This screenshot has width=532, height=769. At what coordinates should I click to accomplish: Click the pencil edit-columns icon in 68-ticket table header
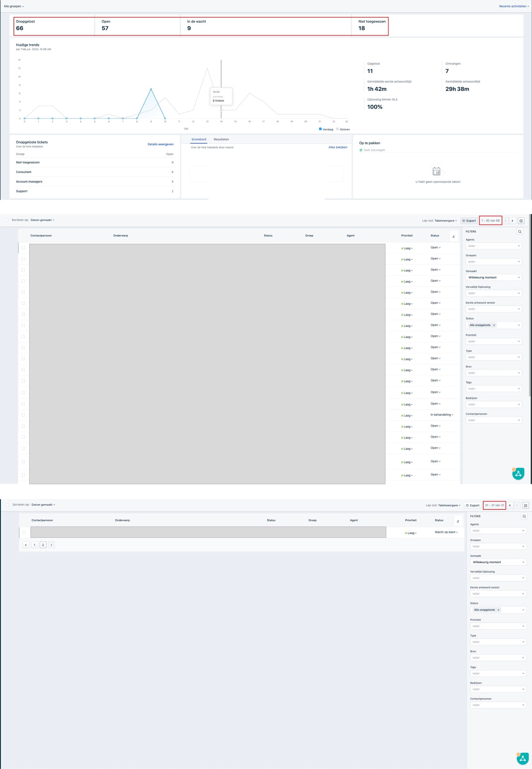453,237
